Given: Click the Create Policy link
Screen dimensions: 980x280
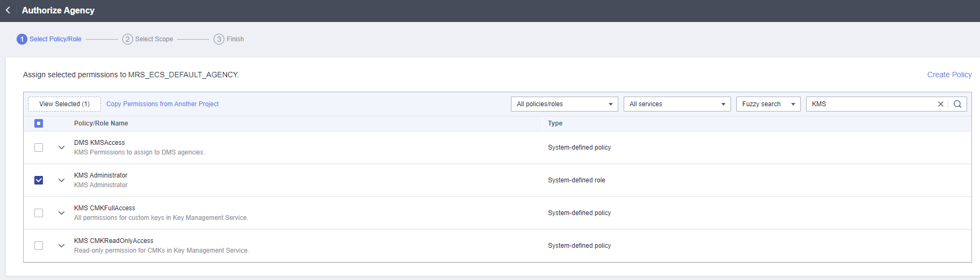Looking at the screenshot, I should pyautogui.click(x=949, y=75).
